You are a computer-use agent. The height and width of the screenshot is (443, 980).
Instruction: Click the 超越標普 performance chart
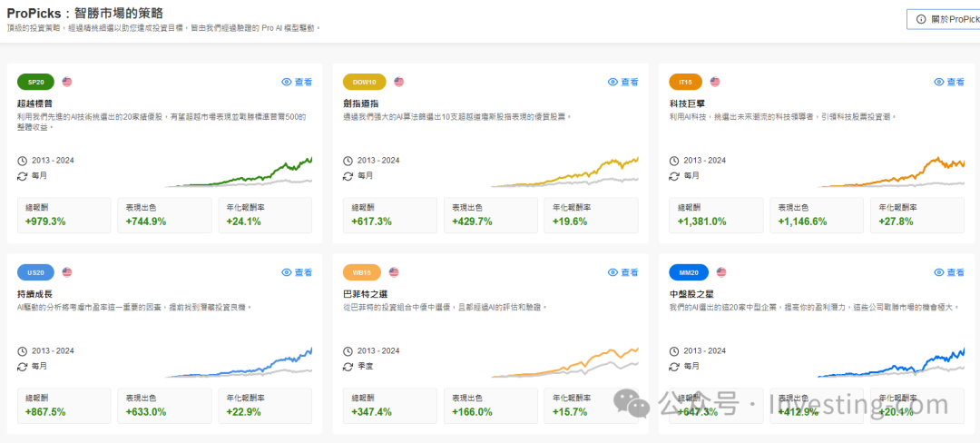pyautogui.click(x=240, y=172)
